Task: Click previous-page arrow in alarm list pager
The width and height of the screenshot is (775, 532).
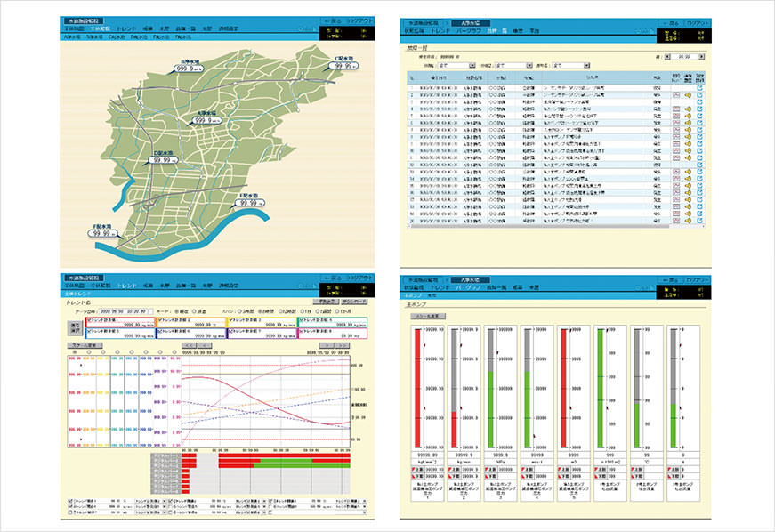Action: tap(667, 57)
